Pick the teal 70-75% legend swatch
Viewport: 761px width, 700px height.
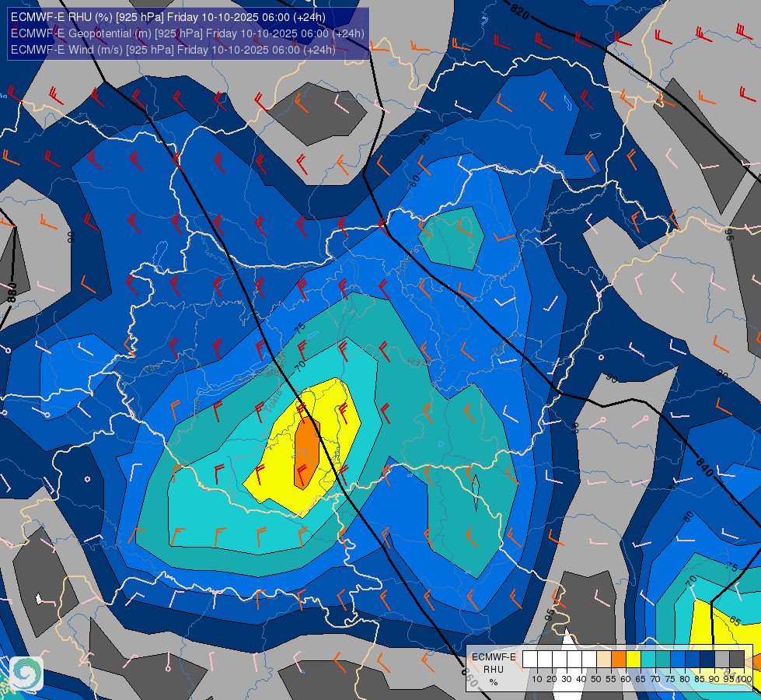[663, 659]
